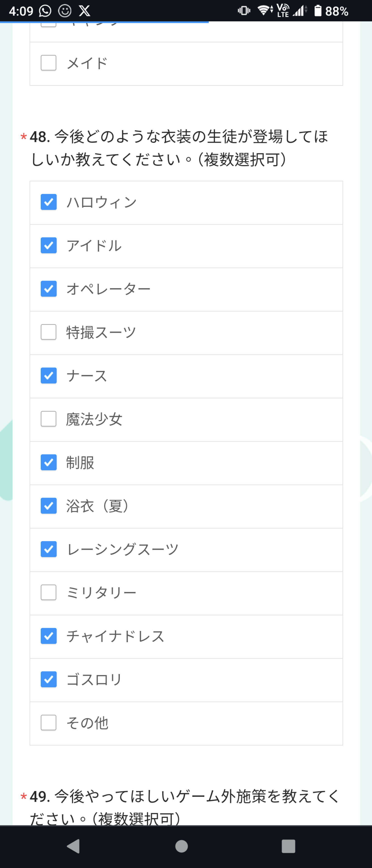Viewport: 372px width, 868px height.
Task: Enable the ミリタリー checkbox
Action: [49, 593]
